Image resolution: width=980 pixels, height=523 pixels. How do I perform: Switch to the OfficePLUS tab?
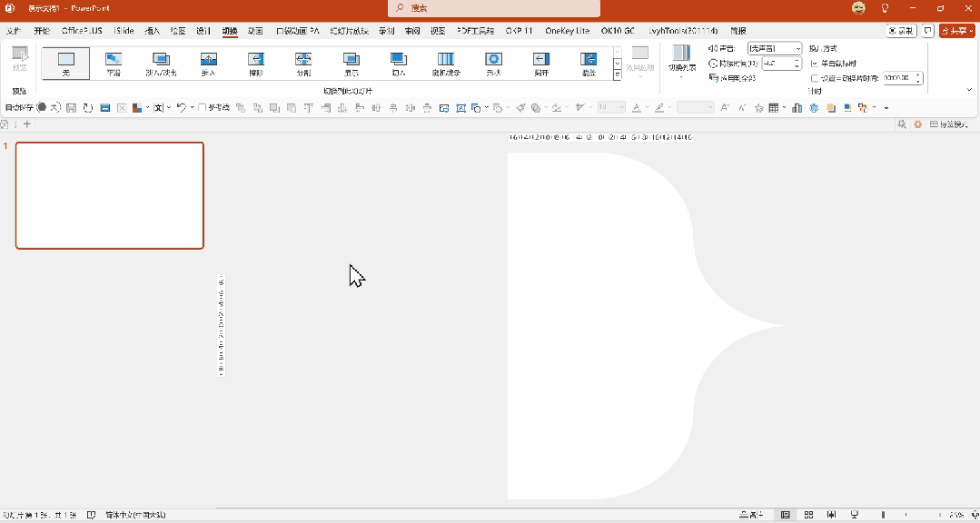coord(82,31)
